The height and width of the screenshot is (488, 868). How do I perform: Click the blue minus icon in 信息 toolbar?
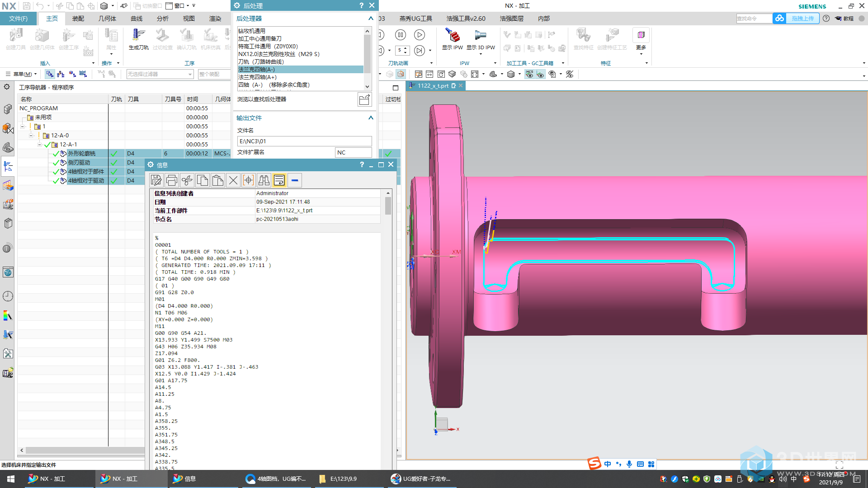click(x=295, y=180)
